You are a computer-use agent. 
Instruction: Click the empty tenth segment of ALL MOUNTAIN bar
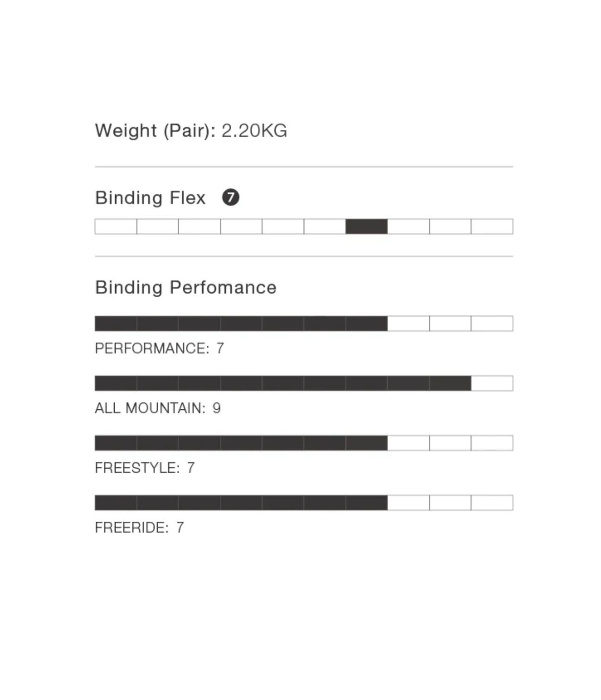pos(492,383)
